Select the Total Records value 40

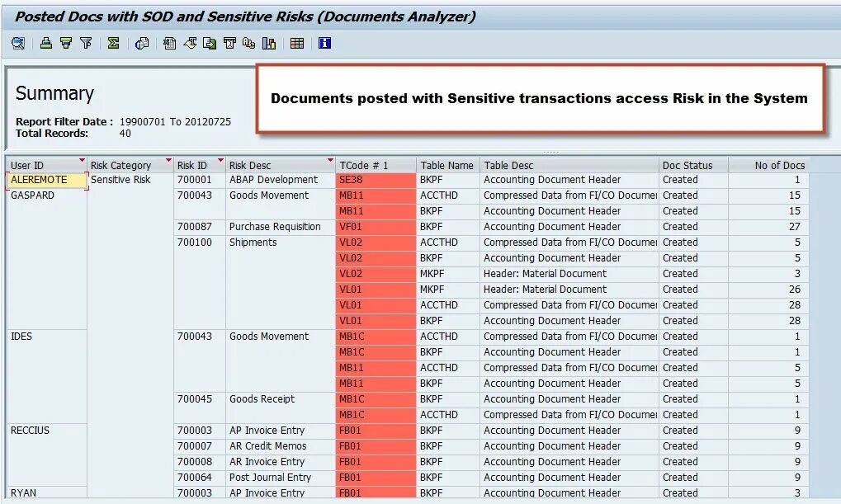click(x=125, y=134)
